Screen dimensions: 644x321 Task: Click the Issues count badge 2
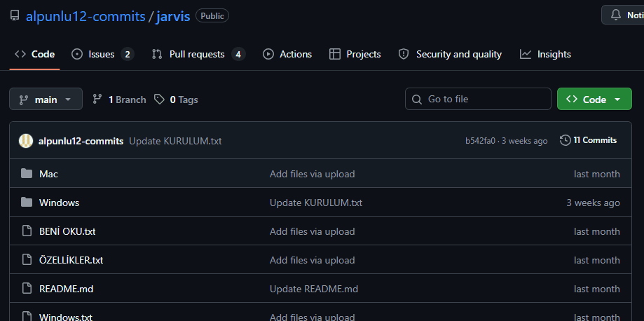[128, 54]
